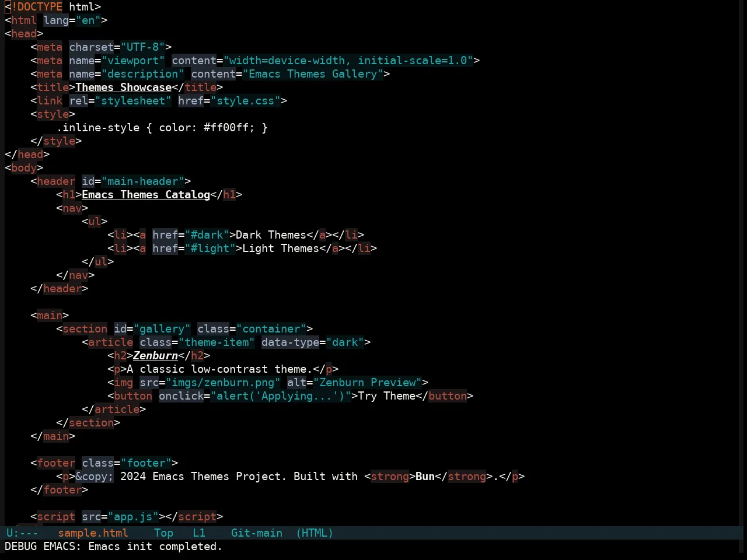Screen dimensions: 747x560
Task: Click the "Zenburn" h2 heading text
Action: pyautogui.click(x=155, y=356)
